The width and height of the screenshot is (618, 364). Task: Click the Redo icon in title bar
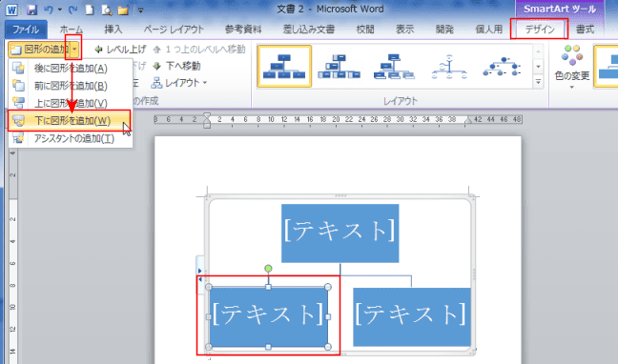coord(72,10)
